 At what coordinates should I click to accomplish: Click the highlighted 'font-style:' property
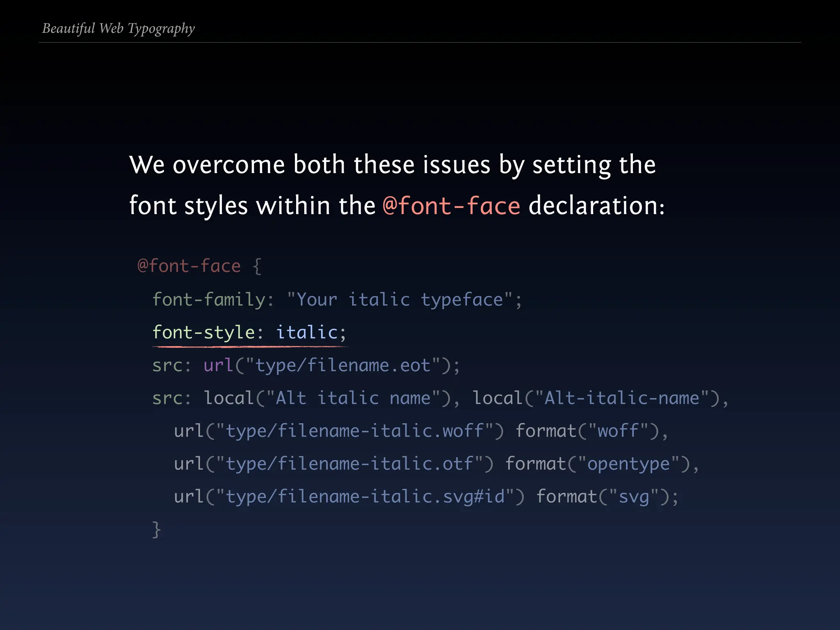[x=208, y=332]
